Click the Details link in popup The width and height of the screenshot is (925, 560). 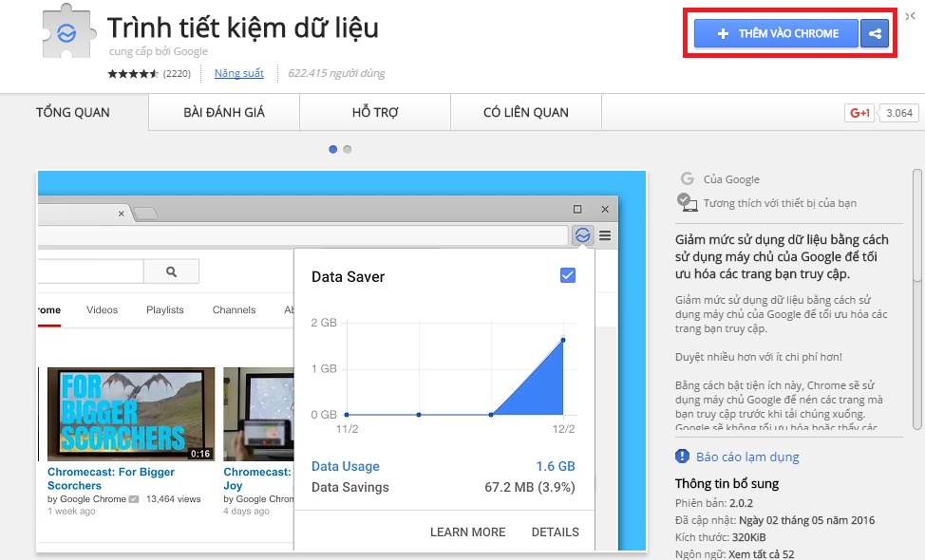point(556,532)
